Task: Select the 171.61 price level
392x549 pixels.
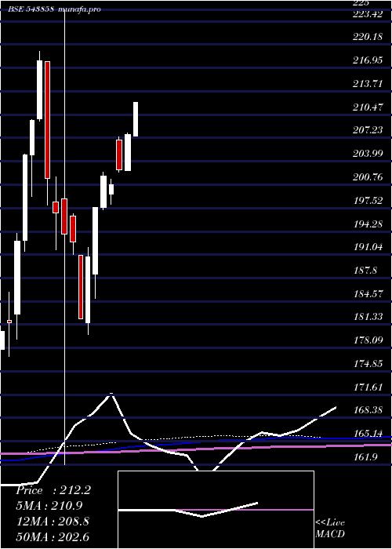Action: pos(368,387)
